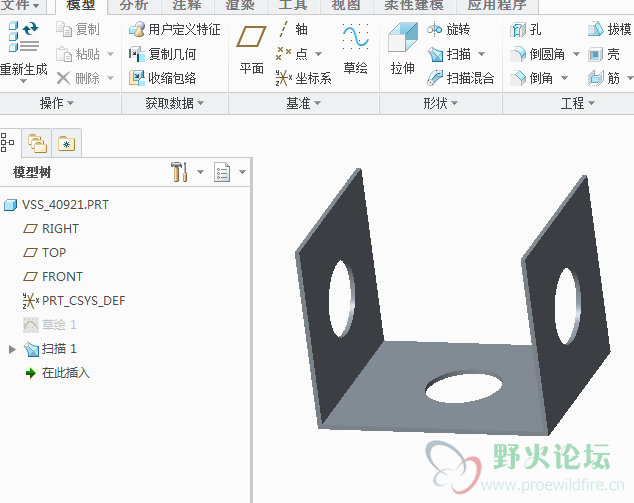
Task: Open the Sweep (扫描) dropdown arrow
Action: click(482, 54)
